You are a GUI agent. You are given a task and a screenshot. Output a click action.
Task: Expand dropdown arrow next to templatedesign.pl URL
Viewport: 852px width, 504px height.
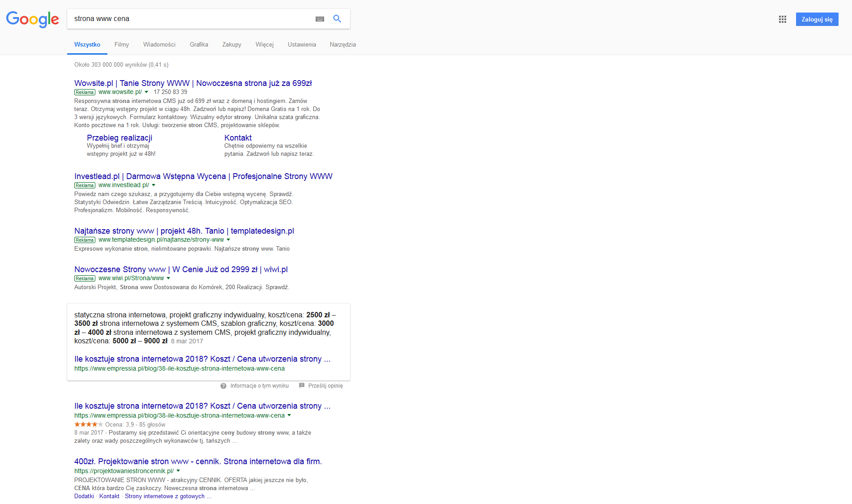click(x=228, y=240)
